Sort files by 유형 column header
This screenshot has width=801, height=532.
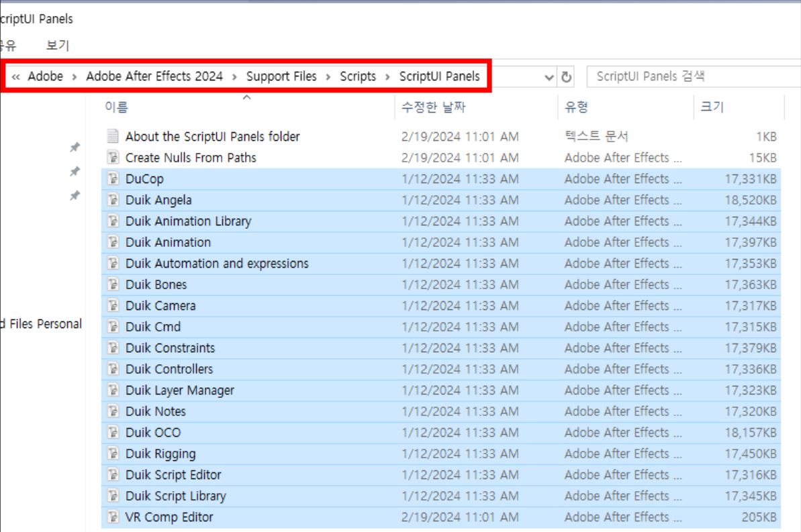pyautogui.click(x=577, y=107)
